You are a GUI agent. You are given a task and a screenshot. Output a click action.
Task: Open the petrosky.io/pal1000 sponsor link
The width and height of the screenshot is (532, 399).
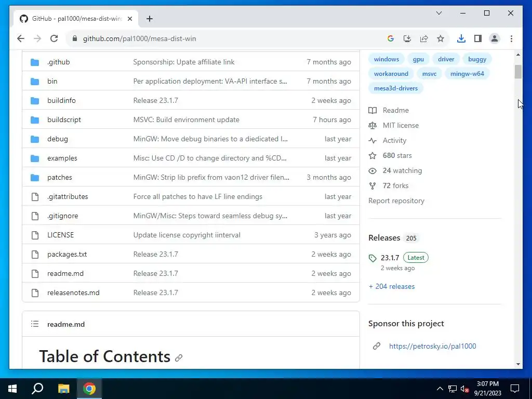tap(433, 346)
